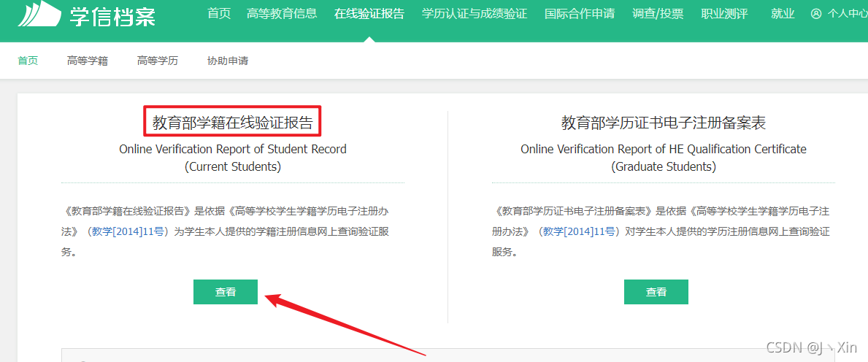Click 查看 under 学历证书电子注册备案表
This screenshot has width=868, height=362.
pos(656,292)
